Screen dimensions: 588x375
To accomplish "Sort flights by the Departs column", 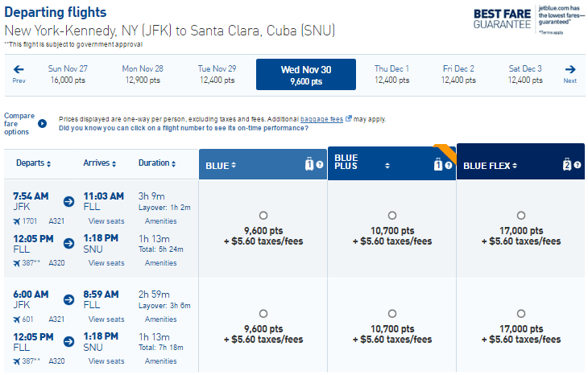I will tap(33, 163).
